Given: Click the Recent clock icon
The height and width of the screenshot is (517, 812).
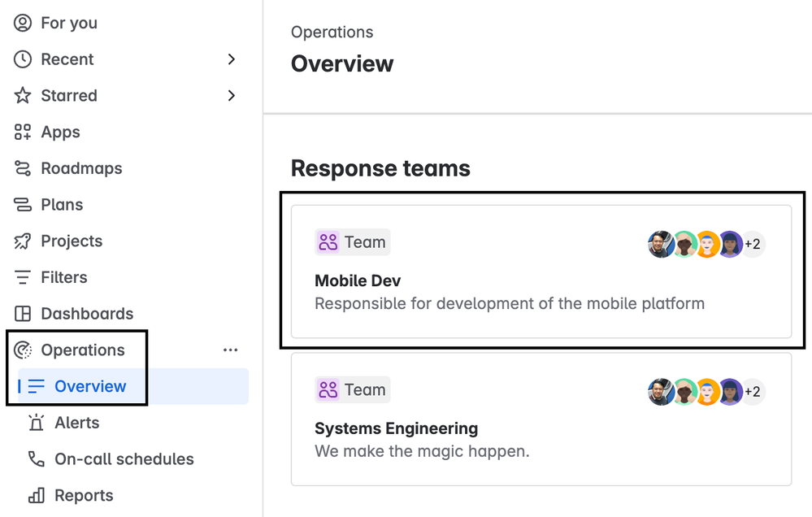Looking at the screenshot, I should tap(23, 59).
